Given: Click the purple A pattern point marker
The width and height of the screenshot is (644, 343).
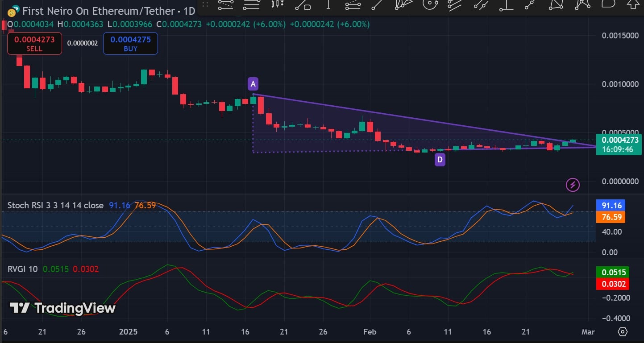Looking at the screenshot, I should click(253, 84).
